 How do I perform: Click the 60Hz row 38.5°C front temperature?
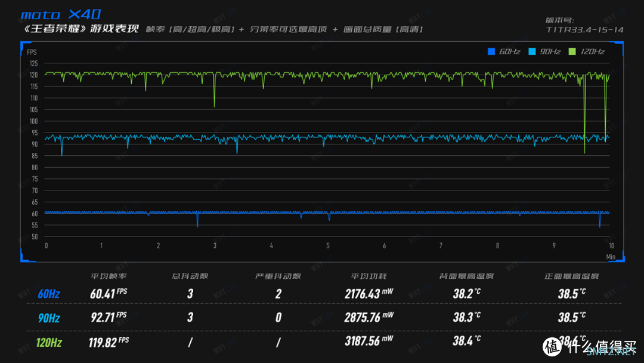click(572, 294)
